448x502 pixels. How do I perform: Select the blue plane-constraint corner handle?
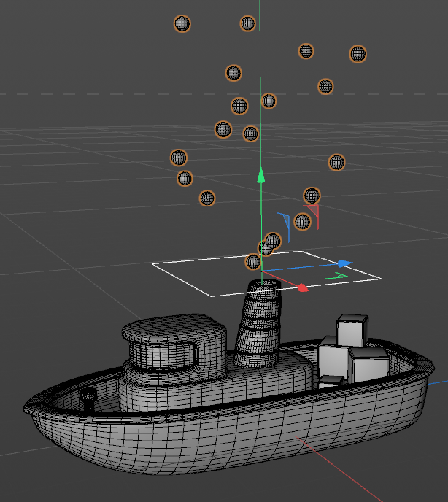pos(285,225)
